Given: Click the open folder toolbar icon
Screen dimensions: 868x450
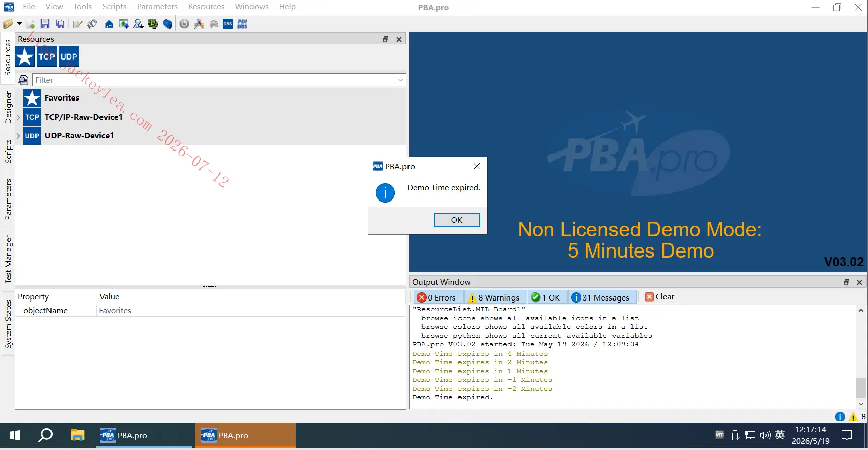Looking at the screenshot, I should (8, 24).
